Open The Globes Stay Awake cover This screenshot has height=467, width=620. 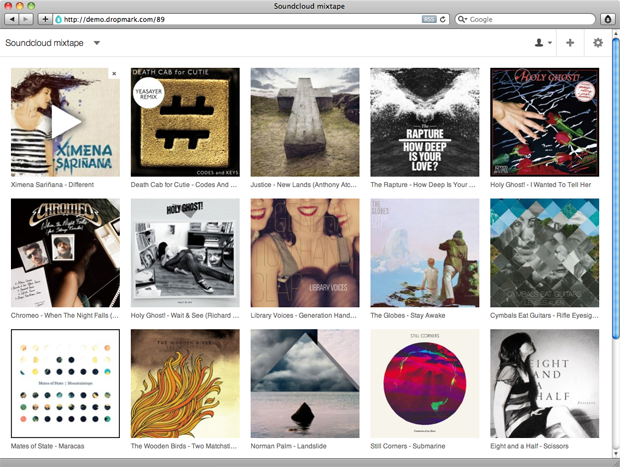coord(425,253)
